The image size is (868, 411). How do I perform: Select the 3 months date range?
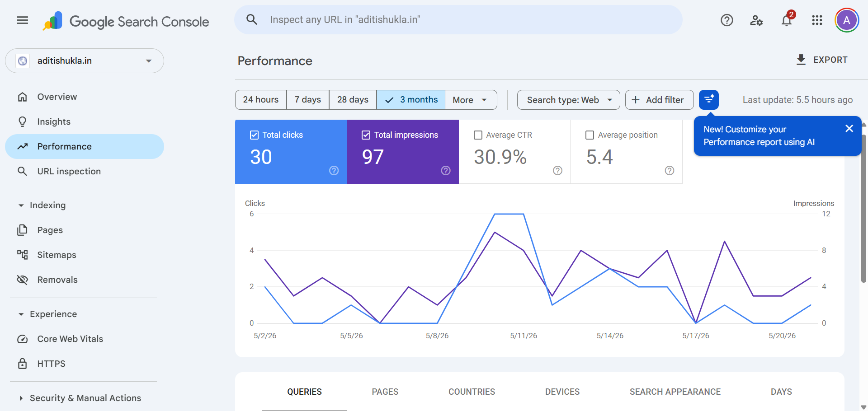point(411,100)
